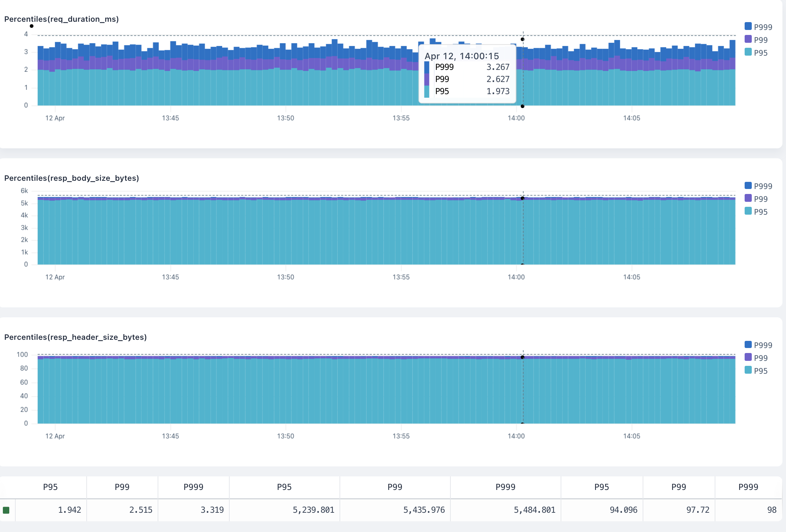The height and width of the screenshot is (532, 786).
Task: Click the tooltip showing Apr 12, 14:00:15
Action: click(x=466, y=73)
